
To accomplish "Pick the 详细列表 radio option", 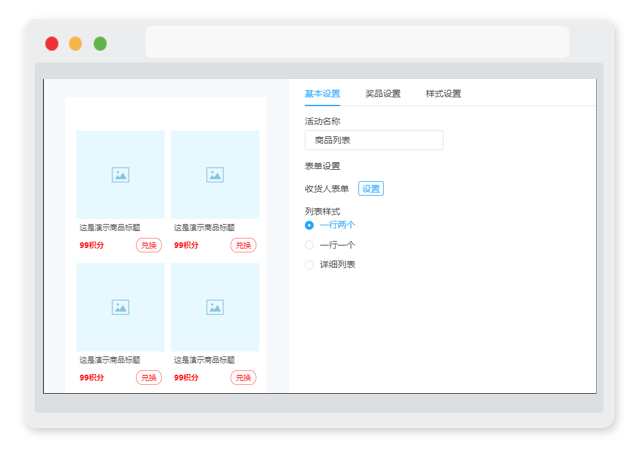I will [x=309, y=265].
